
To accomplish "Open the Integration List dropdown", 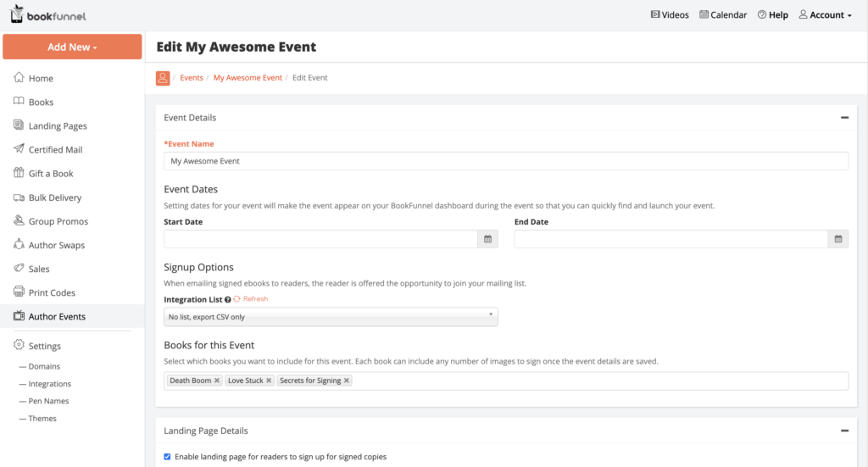I will click(x=331, y=317).
